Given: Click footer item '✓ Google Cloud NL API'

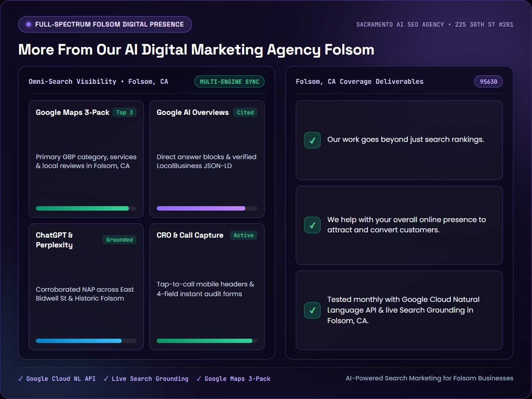Looking at the screenshot, I should (57, 379).
